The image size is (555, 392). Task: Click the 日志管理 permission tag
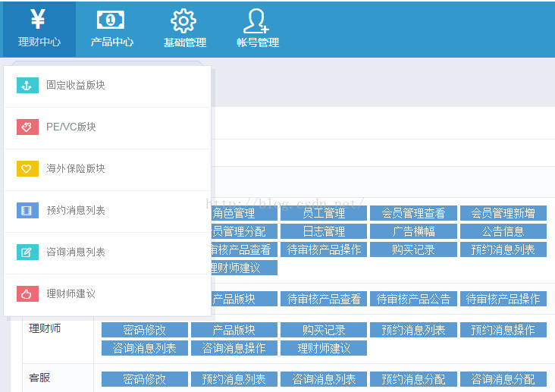[324, 231]
